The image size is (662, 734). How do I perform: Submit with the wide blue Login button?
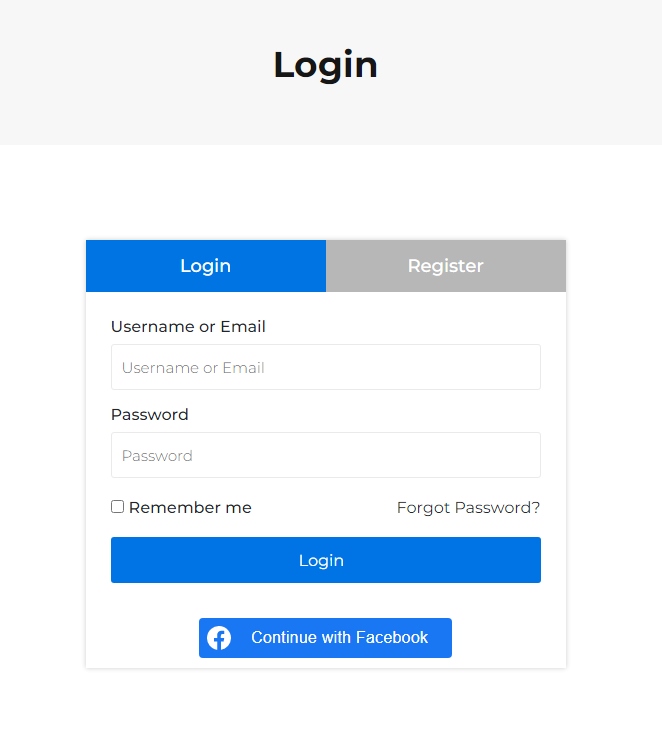pyautogui.click(x=326, y=560)
